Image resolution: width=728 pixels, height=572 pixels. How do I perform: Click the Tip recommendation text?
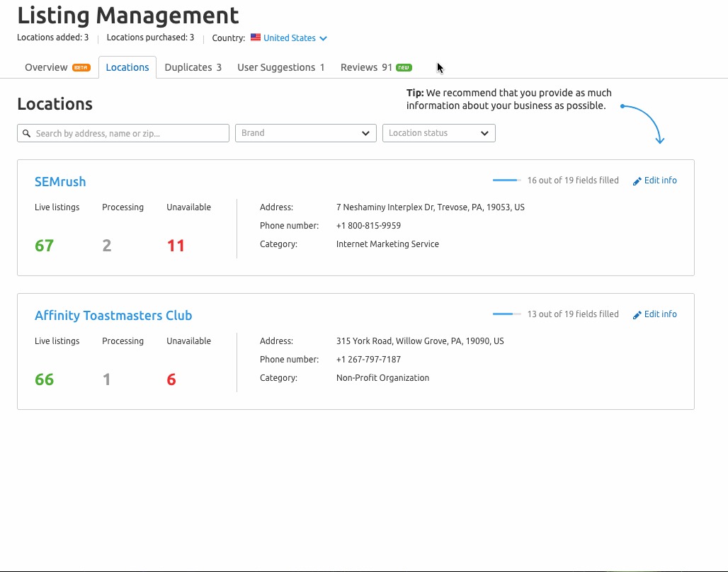click(509, 99)
